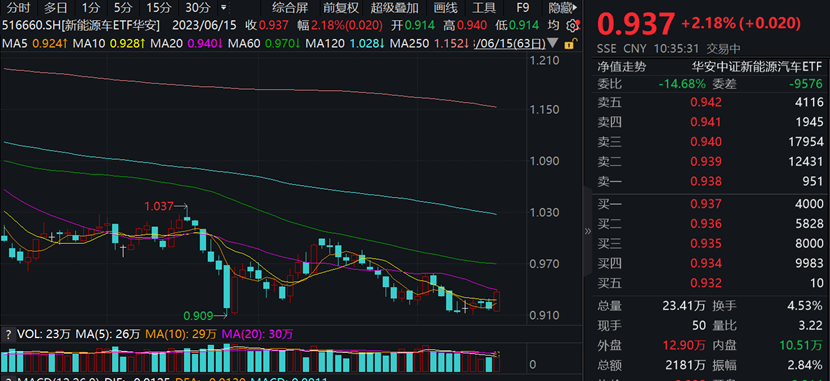Select the 1分 period tab
The width and height of the screenshot is (830, 381).
click(x=91, y=7)
